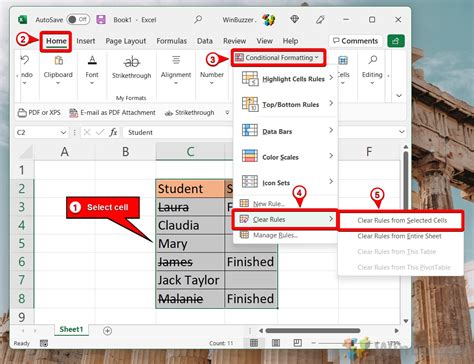Expand the Name Box dropdown arrow

(x=63, y=132)
